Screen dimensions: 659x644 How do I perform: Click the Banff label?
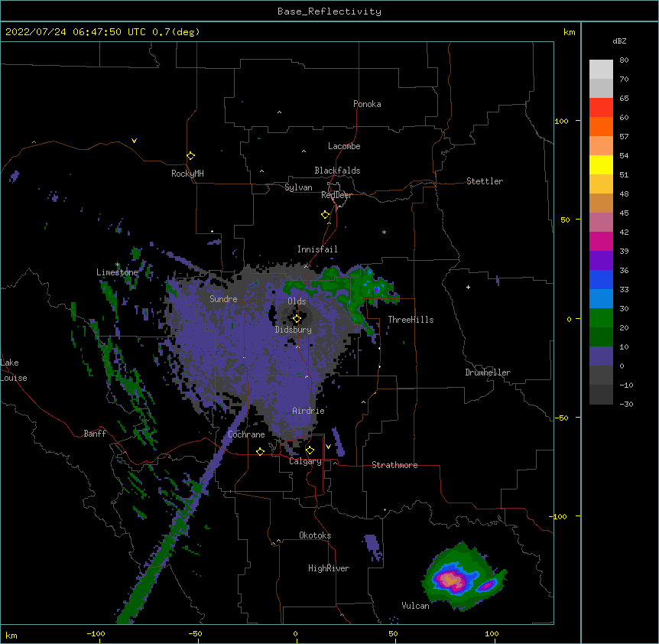coord(95,434)
